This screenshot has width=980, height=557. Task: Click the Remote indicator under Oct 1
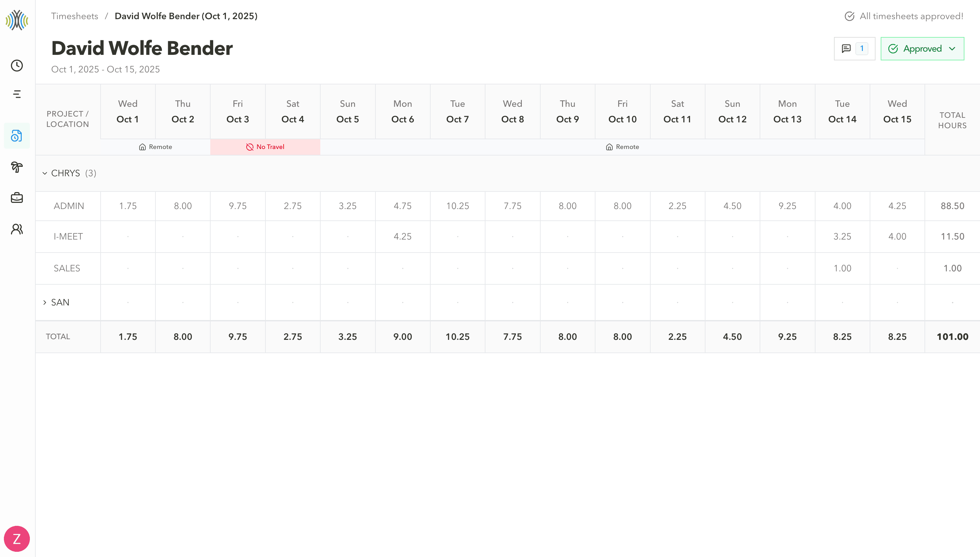click(156, 146)
